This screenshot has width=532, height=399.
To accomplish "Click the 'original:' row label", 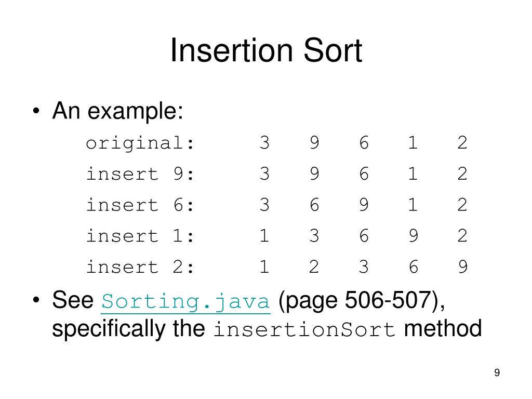I will (140, 143).
